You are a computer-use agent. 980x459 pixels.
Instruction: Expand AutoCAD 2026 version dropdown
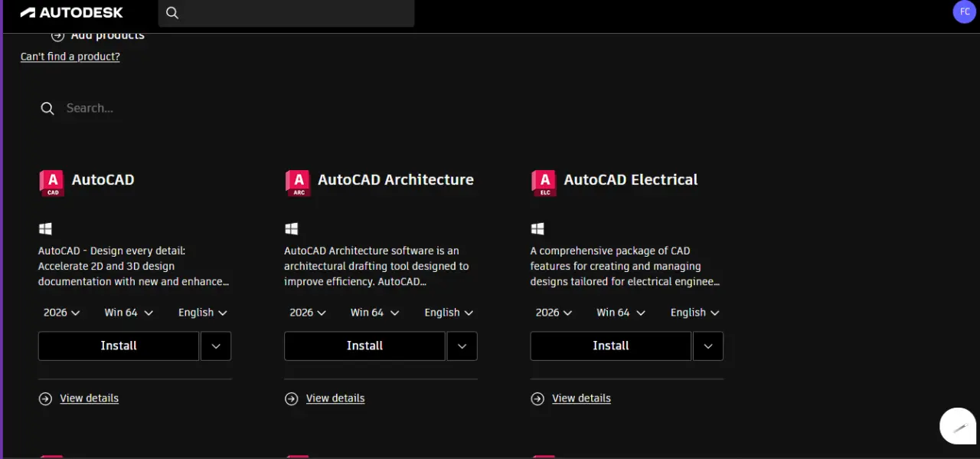61,313
